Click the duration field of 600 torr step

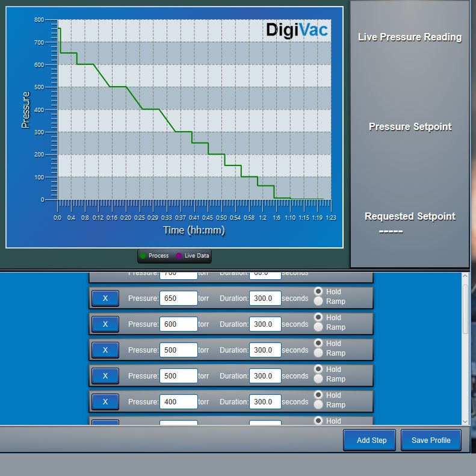tap(265, 324)
